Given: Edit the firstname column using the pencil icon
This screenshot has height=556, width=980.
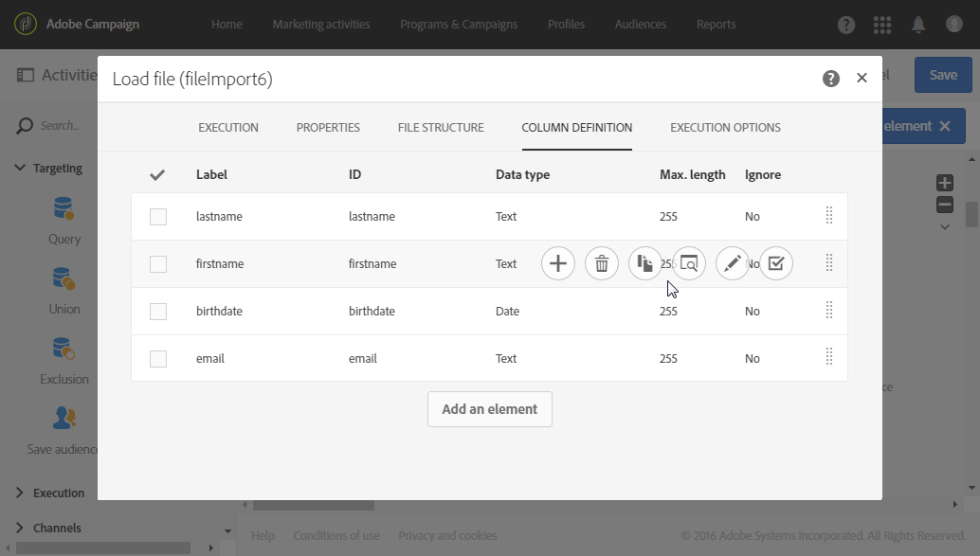Looking at the screenshot, I should (733, 264).
